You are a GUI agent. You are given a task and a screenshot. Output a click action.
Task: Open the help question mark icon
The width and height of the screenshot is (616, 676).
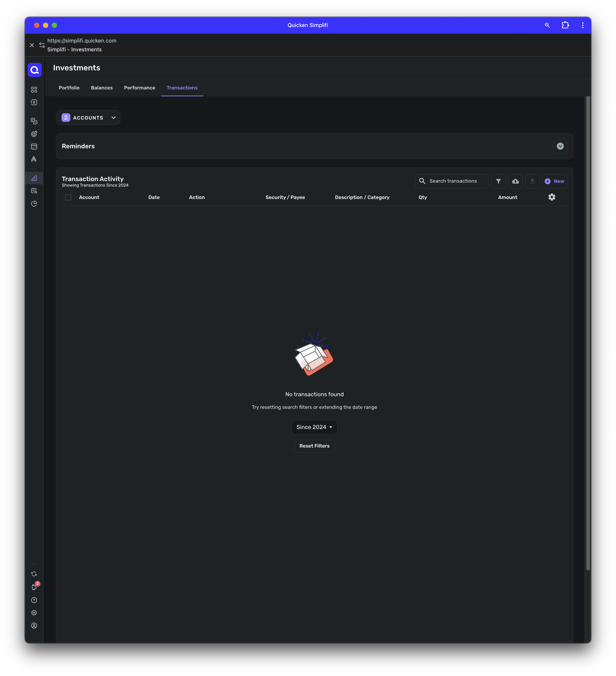tap(34, 600)
